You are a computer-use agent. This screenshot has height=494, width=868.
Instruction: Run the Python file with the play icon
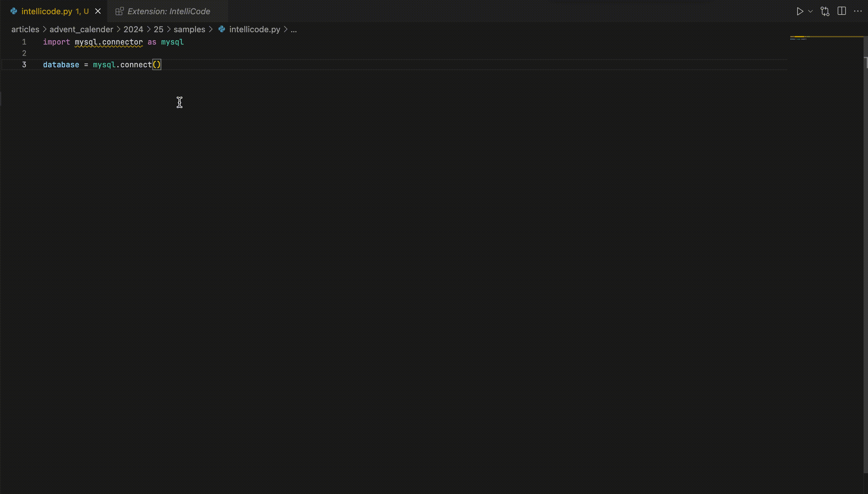point(800,11)
